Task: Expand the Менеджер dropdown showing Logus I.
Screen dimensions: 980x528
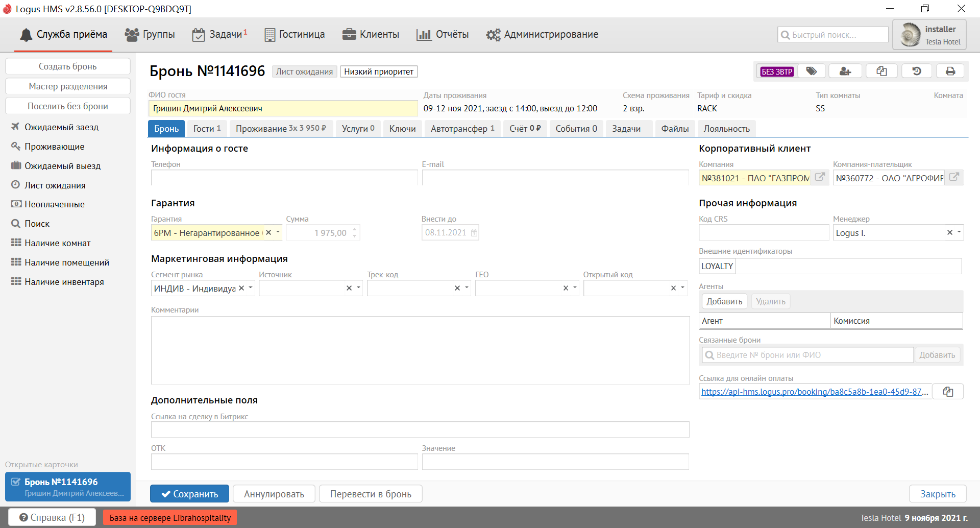Action: click(959, 232)
